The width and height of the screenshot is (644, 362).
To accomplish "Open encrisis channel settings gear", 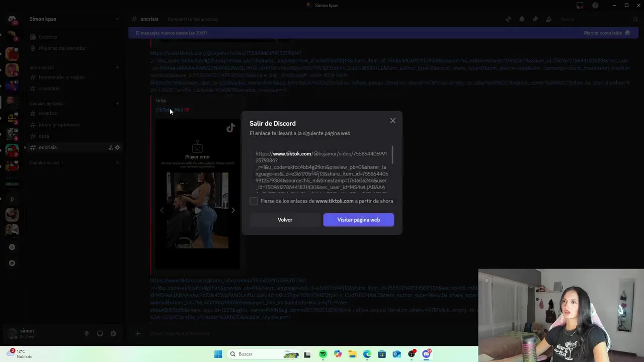I will (117, 147).
